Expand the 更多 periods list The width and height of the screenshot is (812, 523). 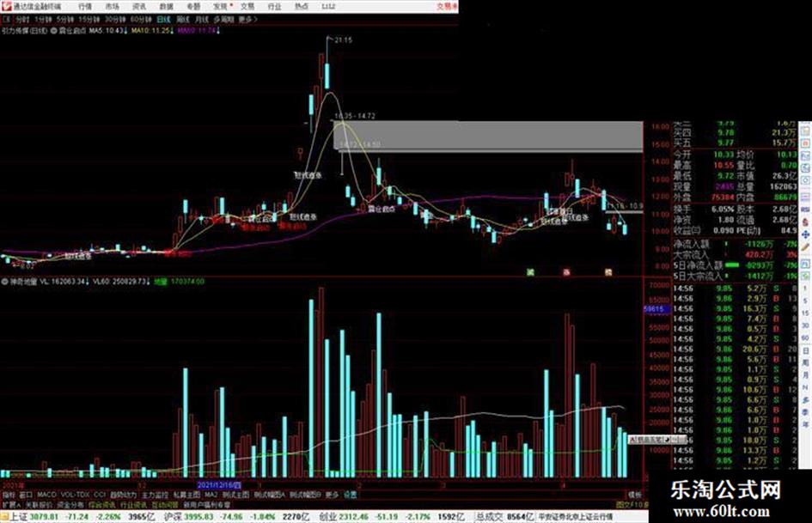coord(248,19)
